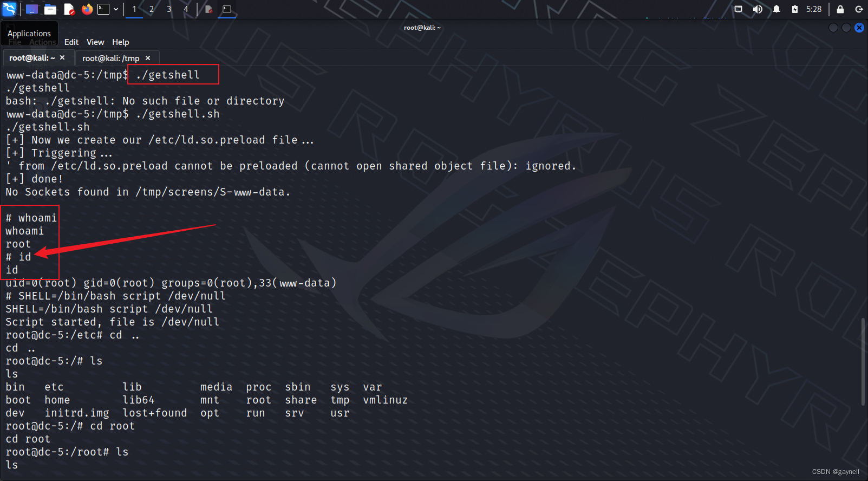Click the 'lost+found' directory name
Screen dimensions: 868x481
(155, 413)
